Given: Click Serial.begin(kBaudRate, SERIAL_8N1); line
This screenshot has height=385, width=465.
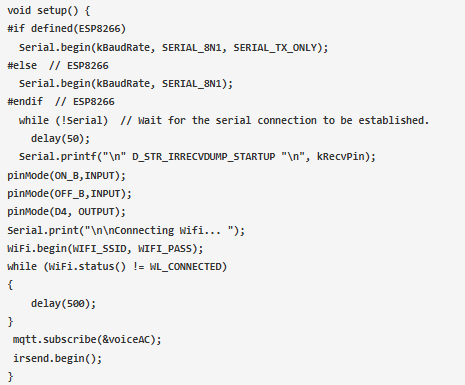Looking at the screenshot, I should pyautogui.click(x=126, y=84).
